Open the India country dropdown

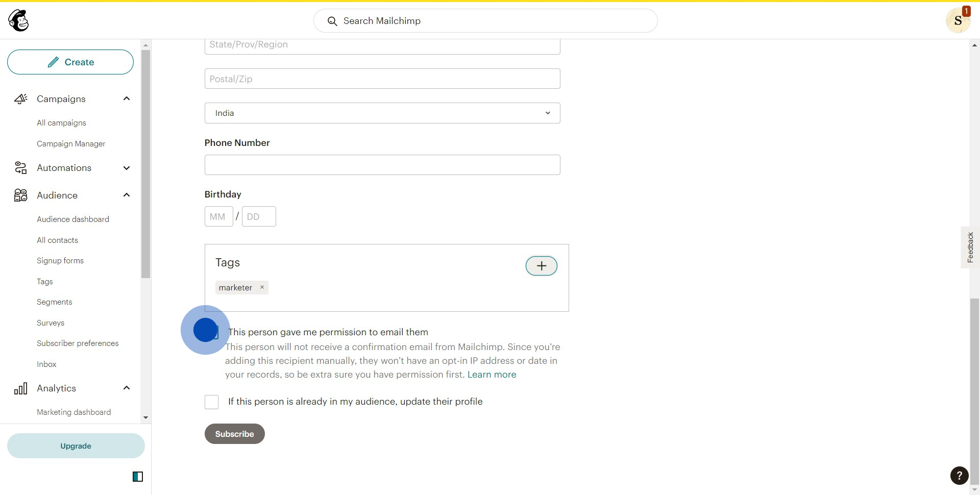point(382,113)
